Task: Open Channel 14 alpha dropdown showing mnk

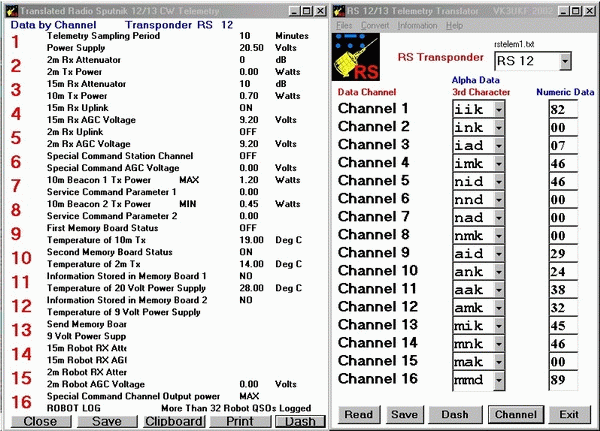Action: [499, 344]
